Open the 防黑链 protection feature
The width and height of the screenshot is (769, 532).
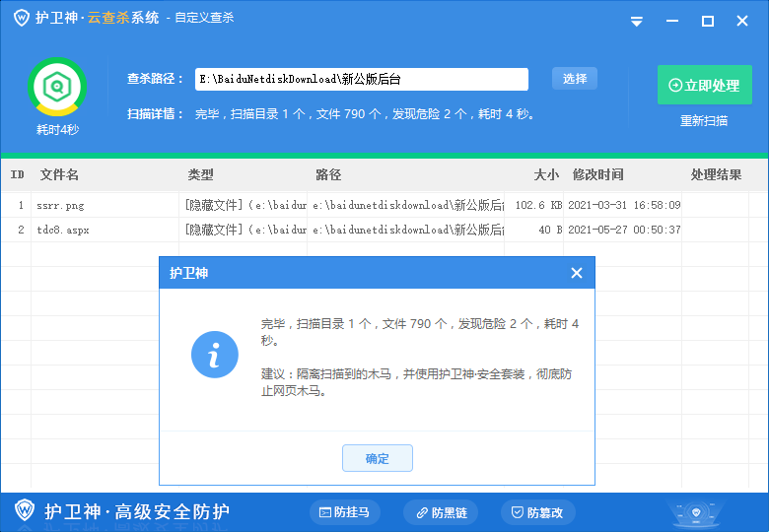pyautogui.click(x=441, y=512)
